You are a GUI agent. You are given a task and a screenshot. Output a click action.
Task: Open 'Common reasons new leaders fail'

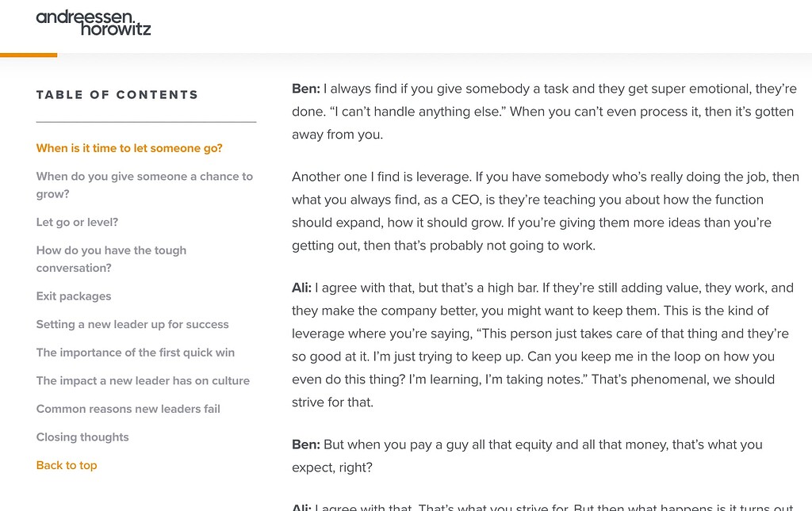tap(128, 409)
